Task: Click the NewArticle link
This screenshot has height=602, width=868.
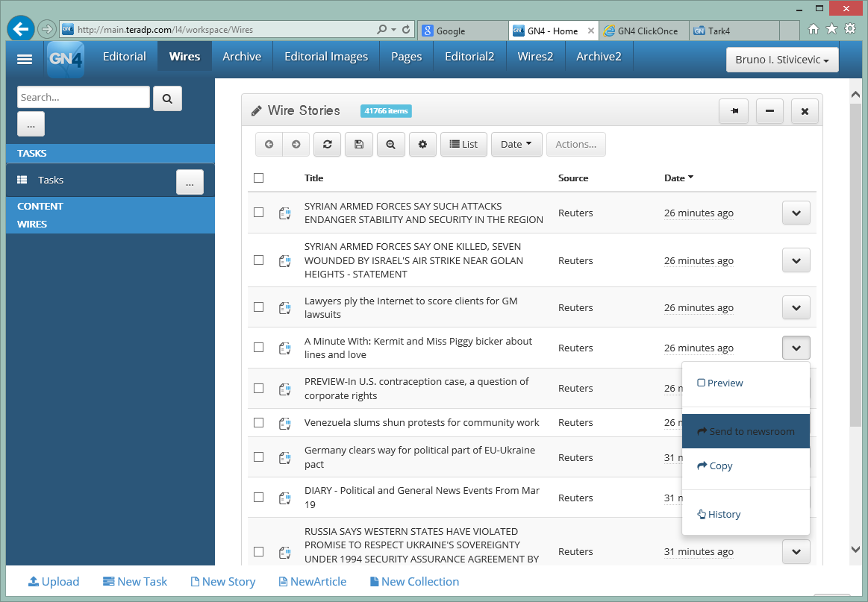Action: pyautogui.click(x=313, y=582)
